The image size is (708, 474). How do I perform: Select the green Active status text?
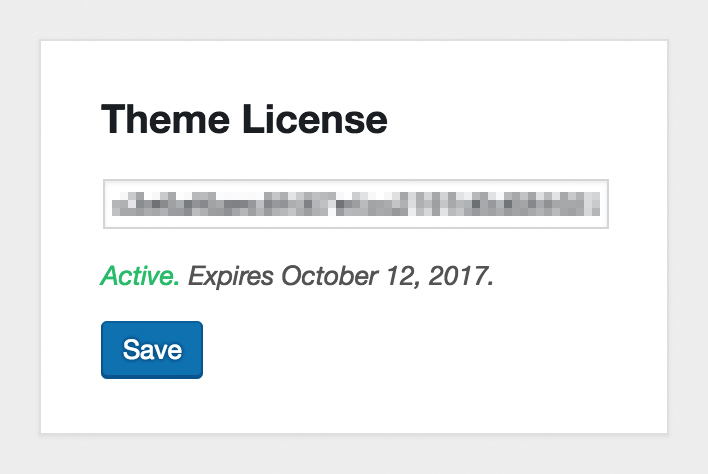(140, 275)
